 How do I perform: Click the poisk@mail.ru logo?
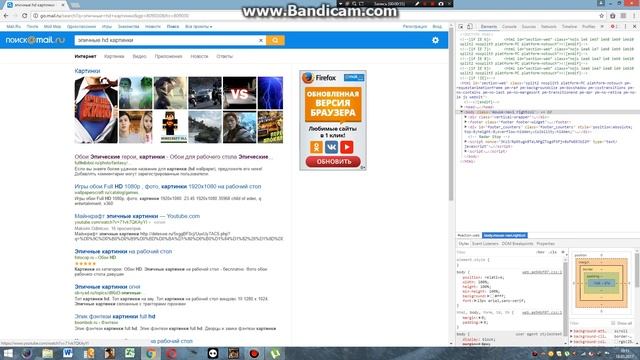[35, 40]
